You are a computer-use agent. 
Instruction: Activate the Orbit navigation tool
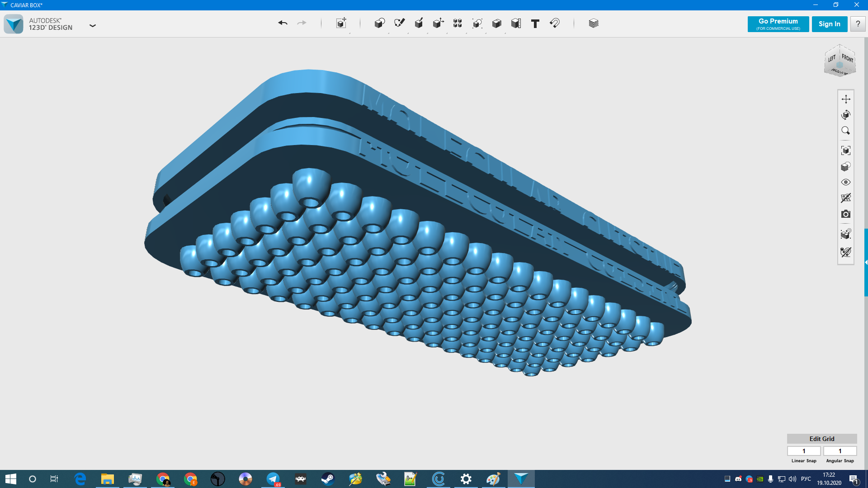846,115
